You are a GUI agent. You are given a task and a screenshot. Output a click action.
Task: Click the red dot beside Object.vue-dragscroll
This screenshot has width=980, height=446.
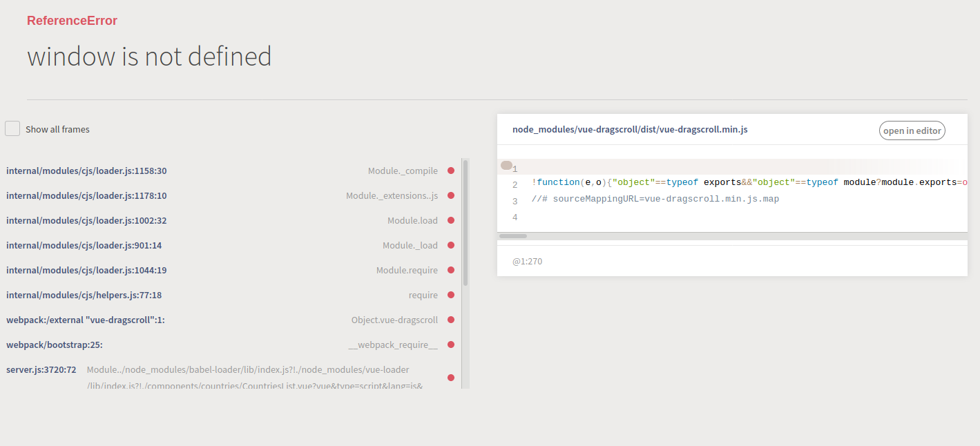(451, 320)
